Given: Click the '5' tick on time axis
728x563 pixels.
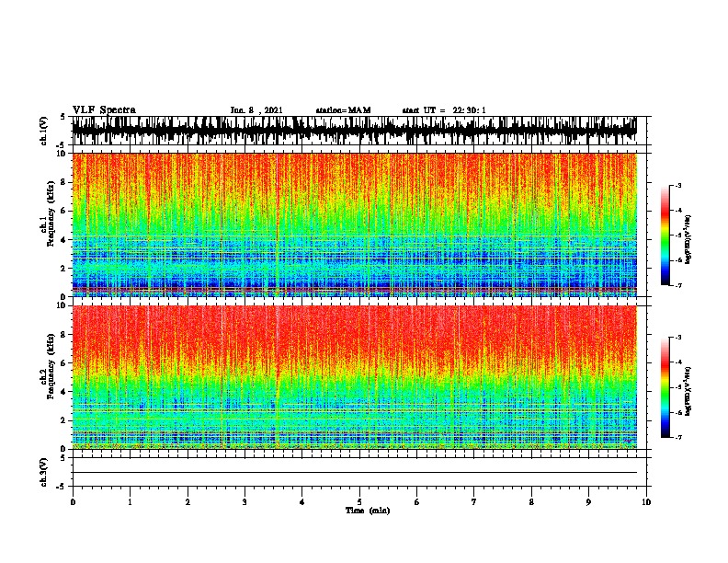Looking at the screenshot, I should point(359,502).
